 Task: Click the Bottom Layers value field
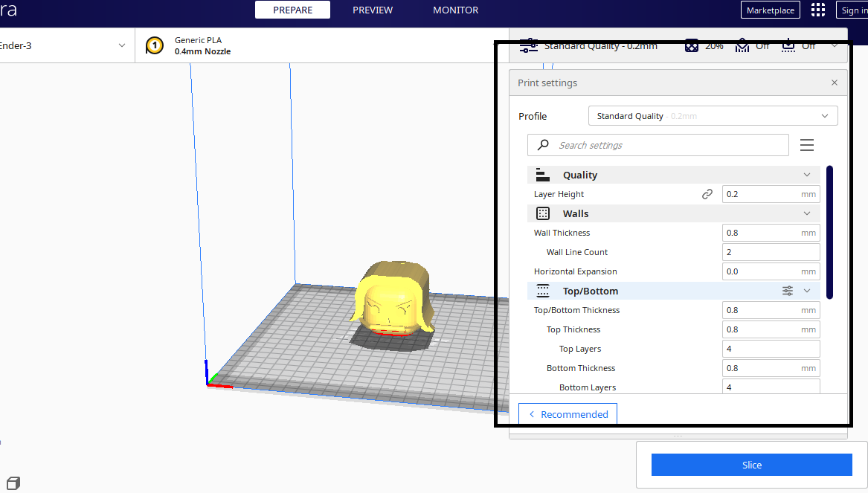(x=771, y=387)
